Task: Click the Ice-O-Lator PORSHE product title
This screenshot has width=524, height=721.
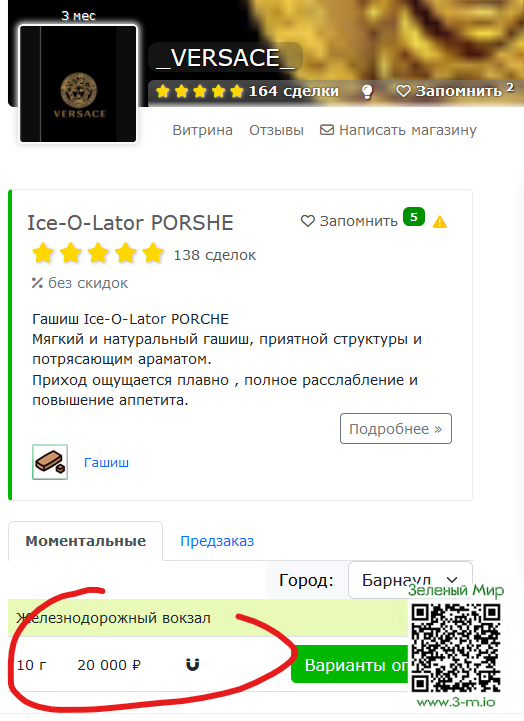Action: pyautogui.click(x=130, y=223)
